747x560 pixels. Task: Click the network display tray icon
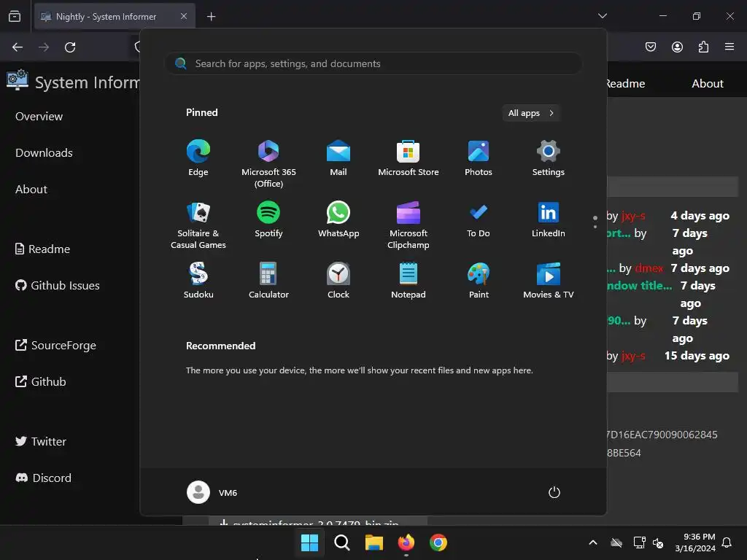(x=639, y=542)
